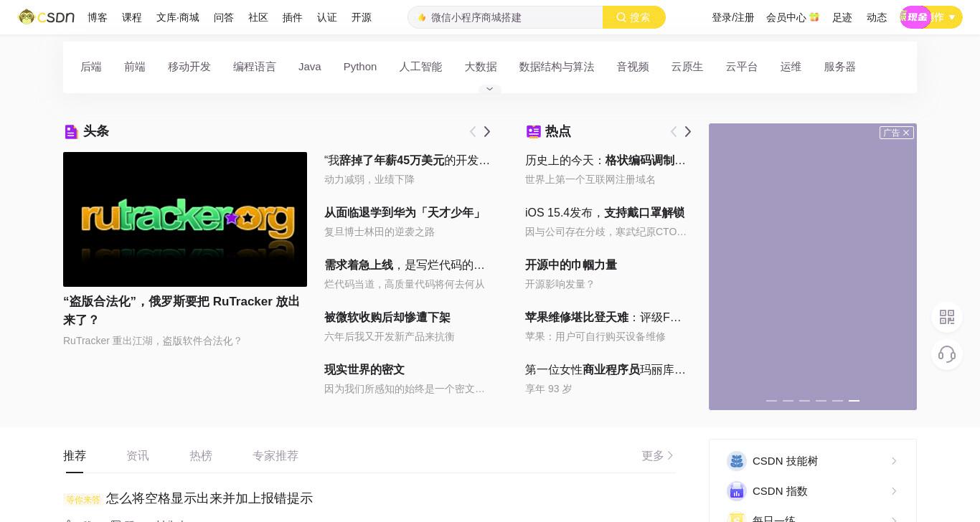The height and width of the screenshot is (522, 980).
Task: Open the 插件 menu
Action: [x=293, y=17]
